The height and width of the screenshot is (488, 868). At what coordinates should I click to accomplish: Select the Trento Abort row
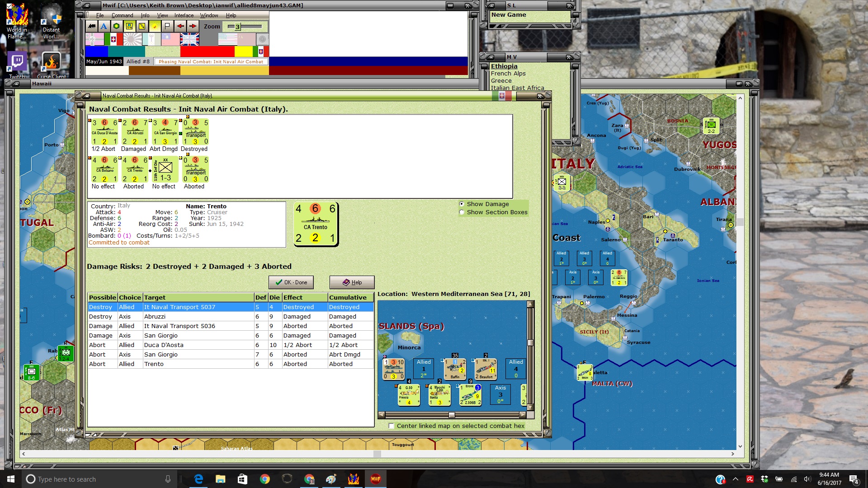pos(231,364)
